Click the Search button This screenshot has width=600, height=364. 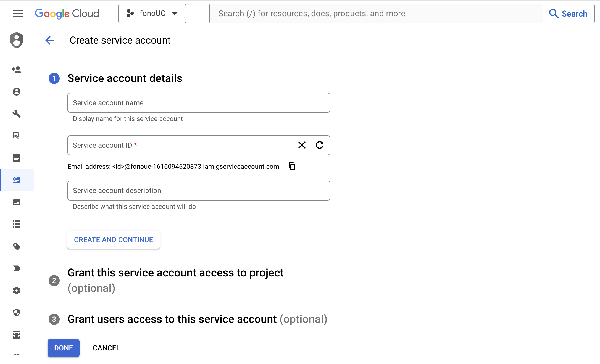pos(569,14)
